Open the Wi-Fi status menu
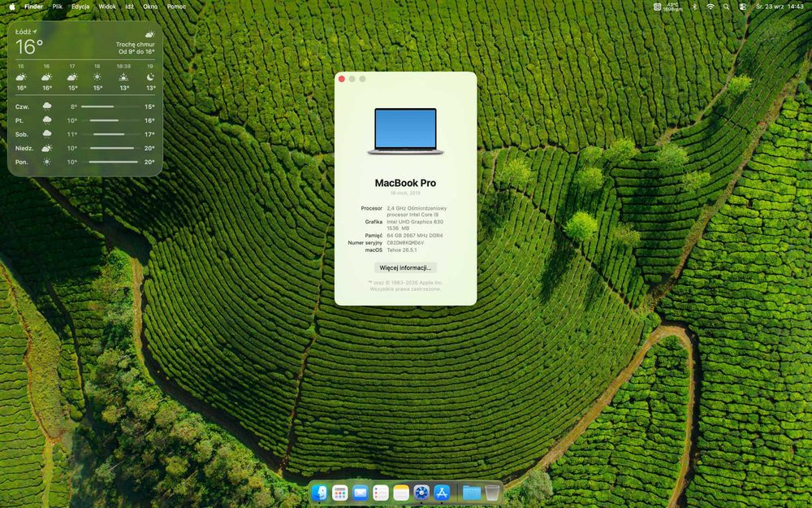 (710, 7)
